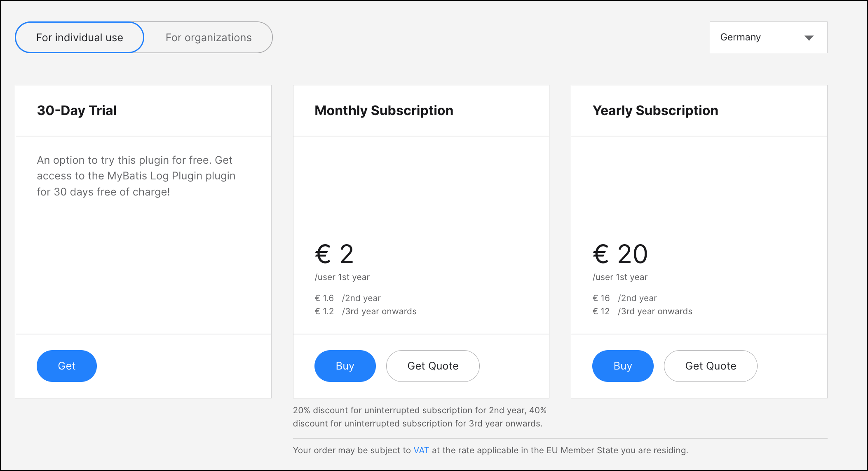Toggle between individual and organization plans
This screenshot has width=868, height=471.
click(208, 37)
